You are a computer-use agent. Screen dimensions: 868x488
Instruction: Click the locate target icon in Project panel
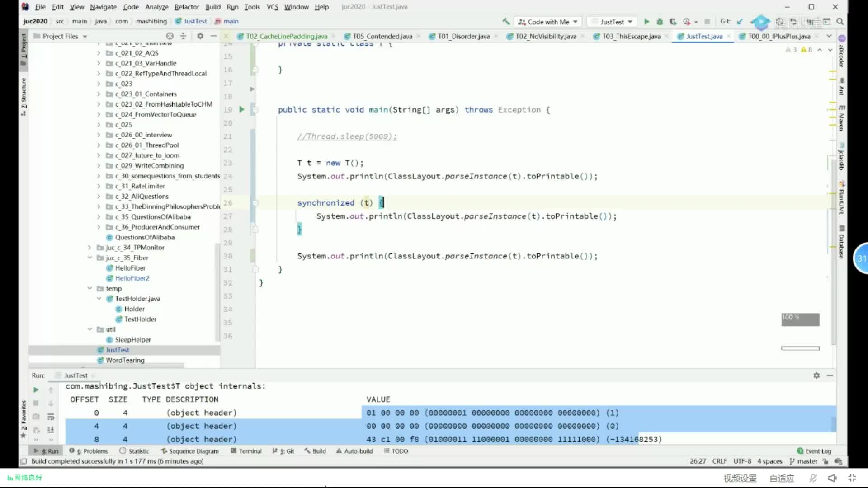(x=170, y=36)
